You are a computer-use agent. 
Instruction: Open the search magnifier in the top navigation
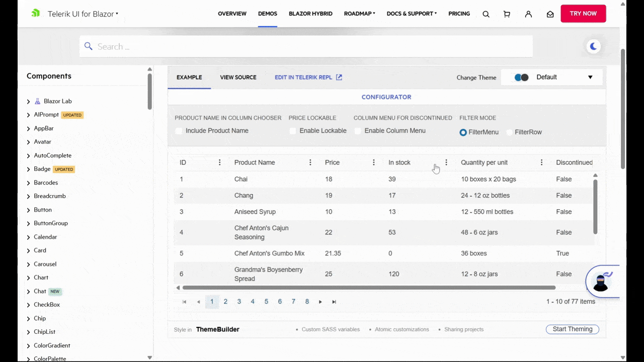pyautogui.click(x=486, y=14)
